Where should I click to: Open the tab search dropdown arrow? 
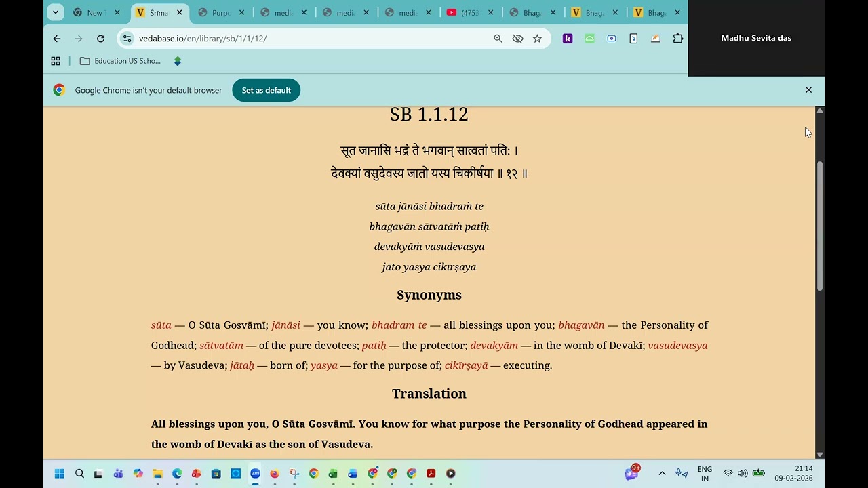56,12
